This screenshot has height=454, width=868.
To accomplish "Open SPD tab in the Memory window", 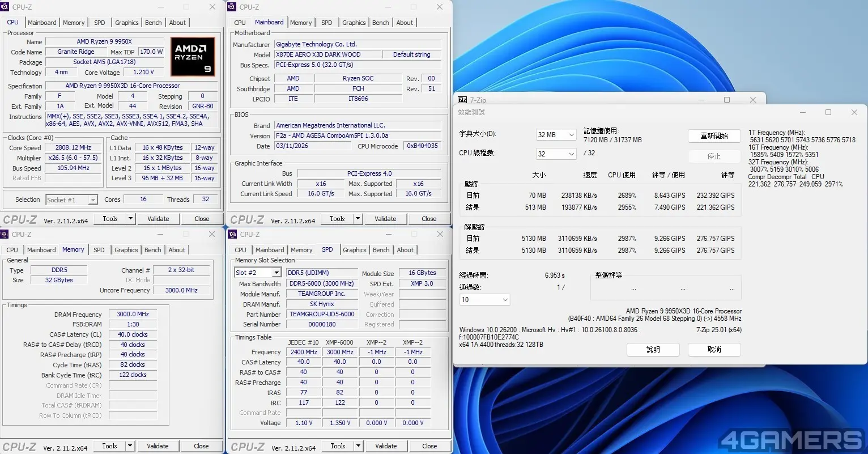I will (99, 250).
